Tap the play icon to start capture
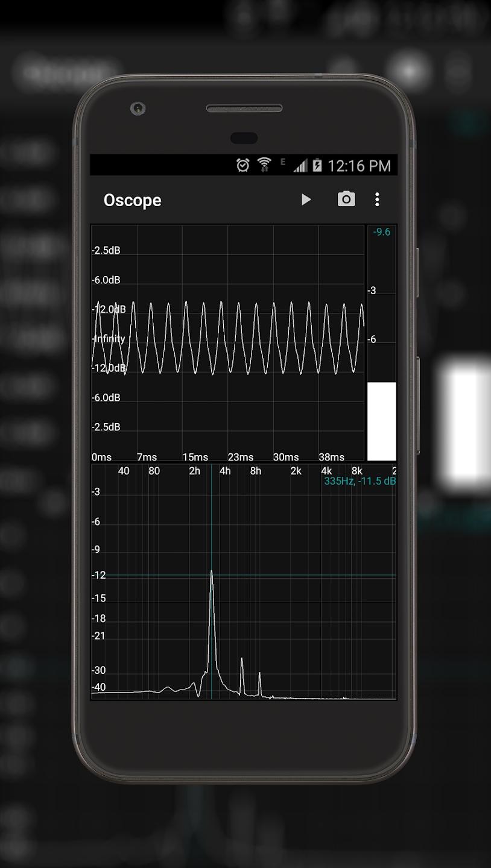Viewport: 491px width, 868px height. tap(306, 200)
